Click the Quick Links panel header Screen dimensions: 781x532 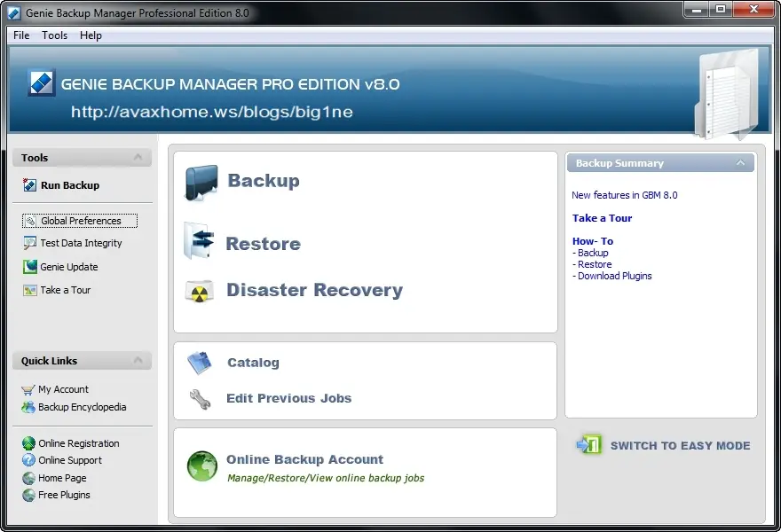[x=83, y=360]
